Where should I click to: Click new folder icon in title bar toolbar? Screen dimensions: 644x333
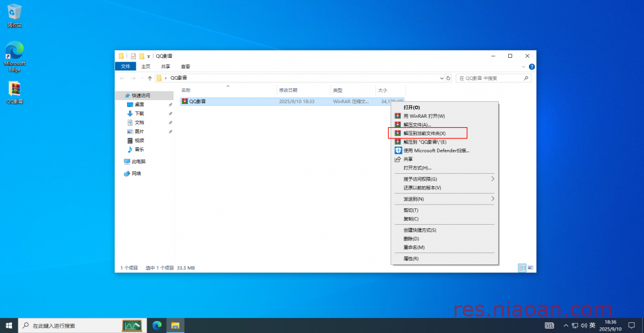pos(142,56)
